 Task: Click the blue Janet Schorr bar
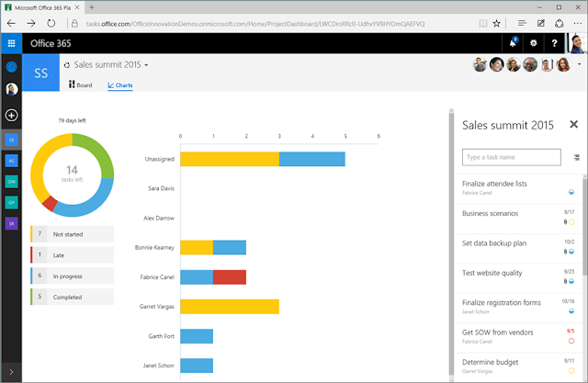click(x=197, y=366)
